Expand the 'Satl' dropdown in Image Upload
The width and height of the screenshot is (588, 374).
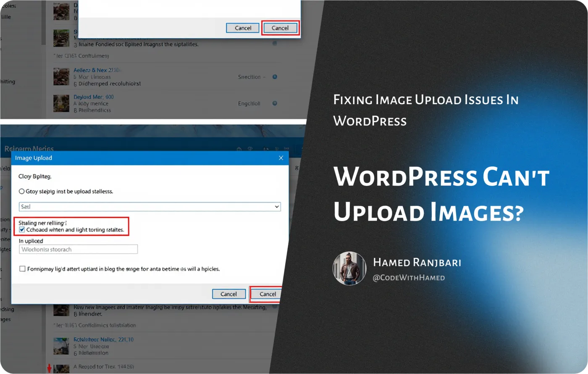coord(276,207)
